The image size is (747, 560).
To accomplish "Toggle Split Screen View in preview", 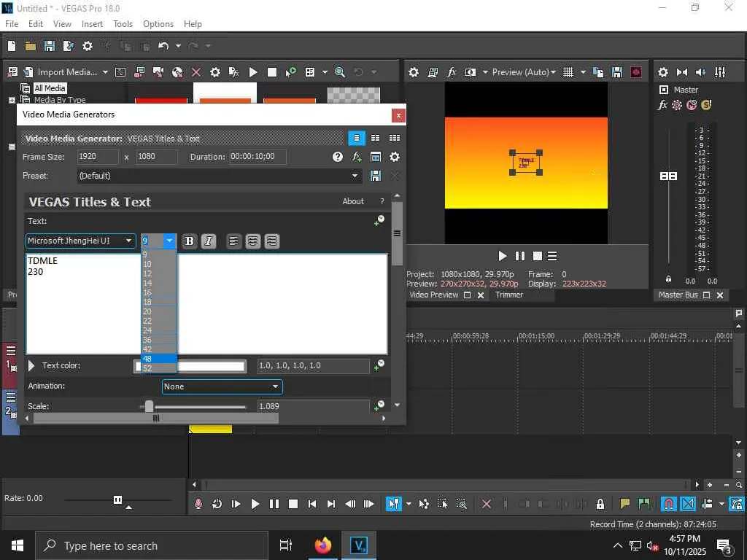I will pyautogui.click(x=471, y=72).
